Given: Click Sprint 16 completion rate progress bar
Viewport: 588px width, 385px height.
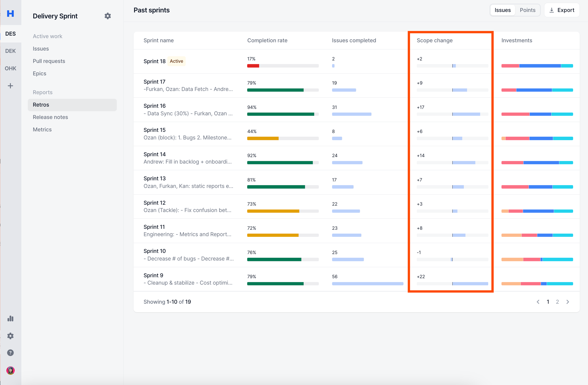Looking at the screenshot, I should point(283,114).
